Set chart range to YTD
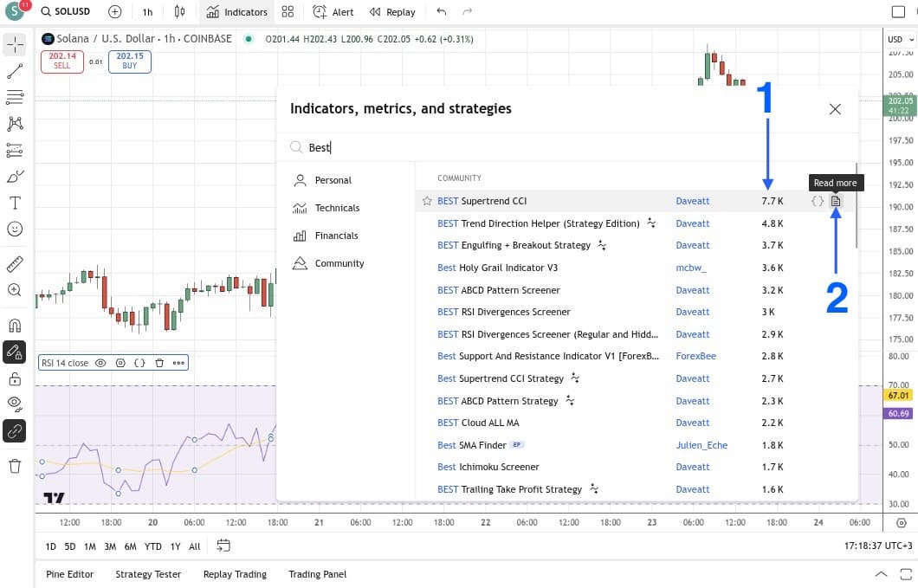Image resolution: width=918 pixels, height=588 pixels. (152, 546)
